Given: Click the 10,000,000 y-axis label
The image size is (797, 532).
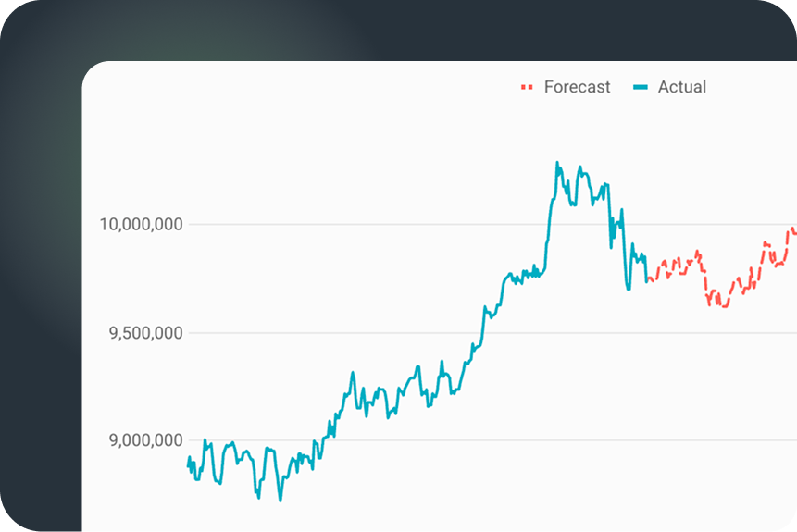Looking at the screenshot, I should coord(141,224).
